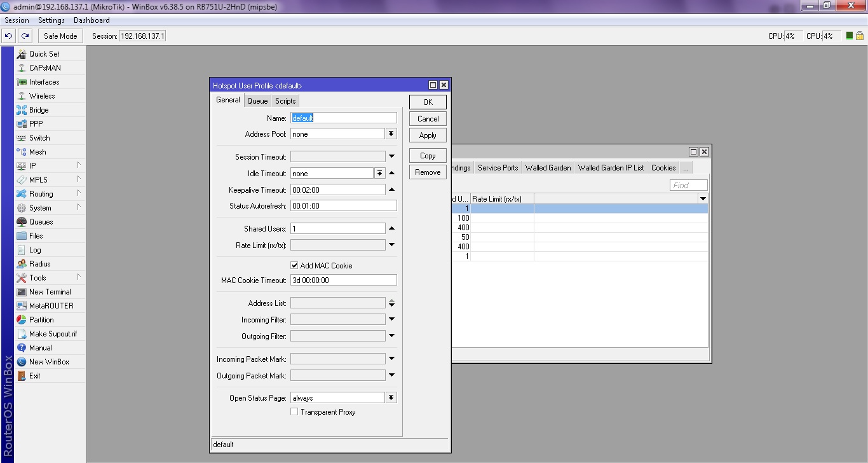The height and width of the screenshot is (463, 868).
Task: Launch New Terminal from sidebar
Action: point(50,292)
